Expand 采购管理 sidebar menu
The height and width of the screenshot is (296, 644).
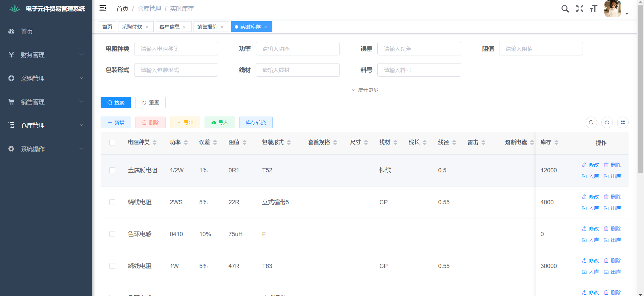coord(46,78)
